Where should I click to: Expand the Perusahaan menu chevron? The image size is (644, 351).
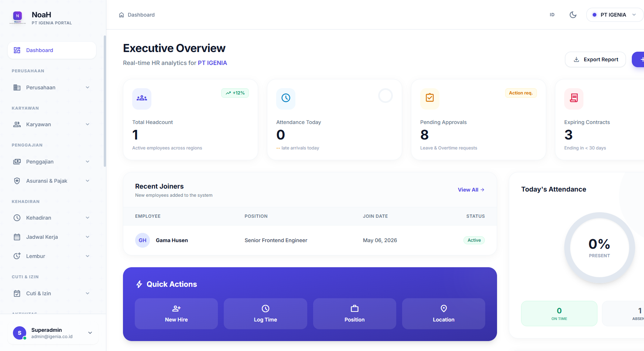click(88, 87)
